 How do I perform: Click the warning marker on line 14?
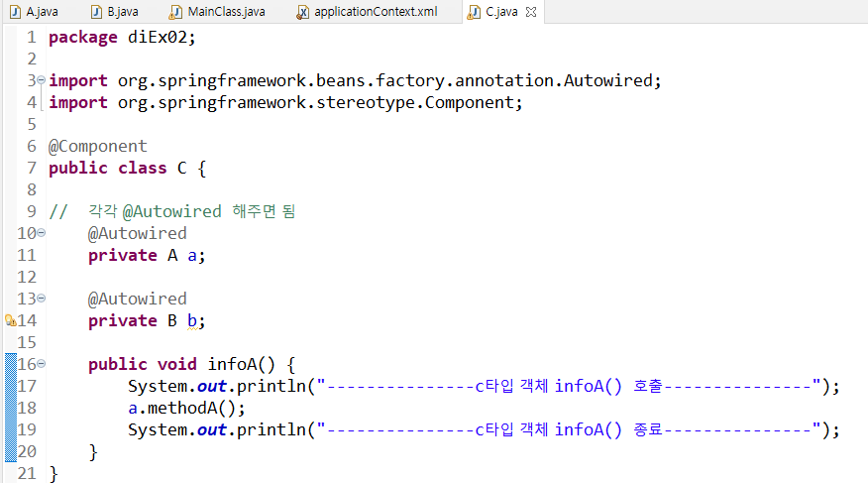(x=11, y=320)
